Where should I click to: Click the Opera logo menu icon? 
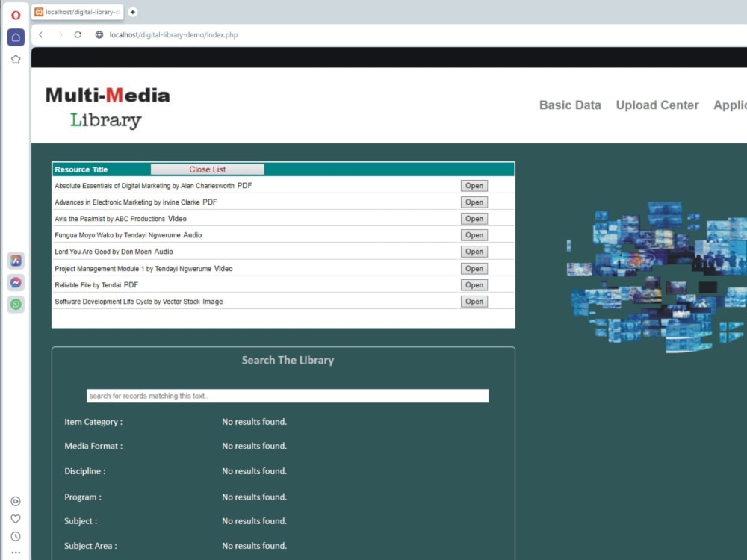click(16, 15)
